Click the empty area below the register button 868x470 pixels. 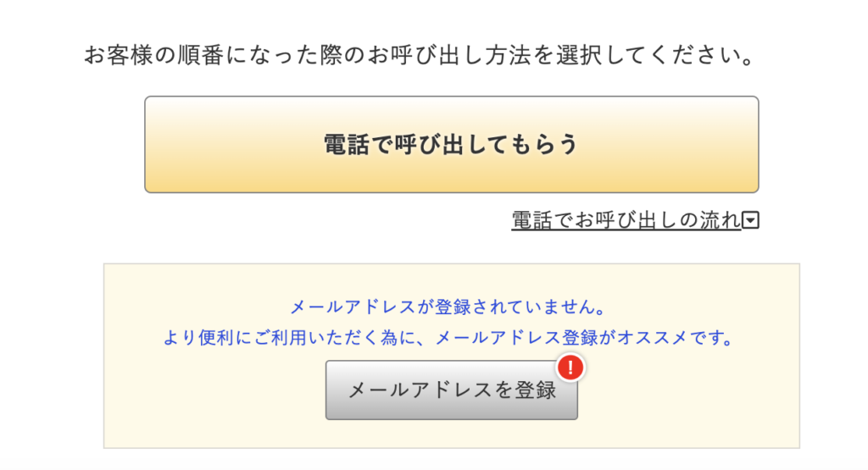451,434
